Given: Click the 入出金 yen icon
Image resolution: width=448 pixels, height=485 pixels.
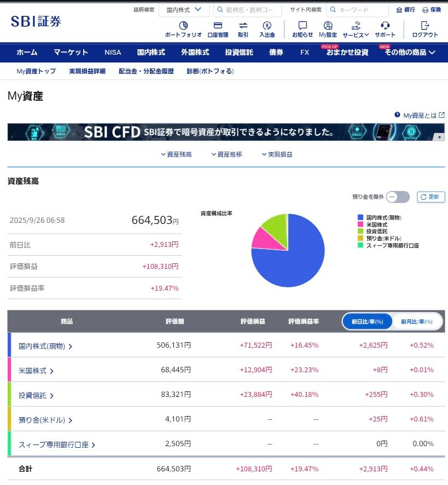Looking at the screenshot, I should [x=267, y=26].
